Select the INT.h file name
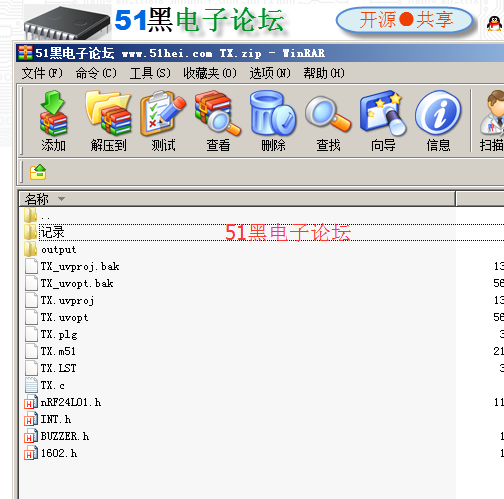Viewport: 504px width, 499px height. (x=56, y=419)
